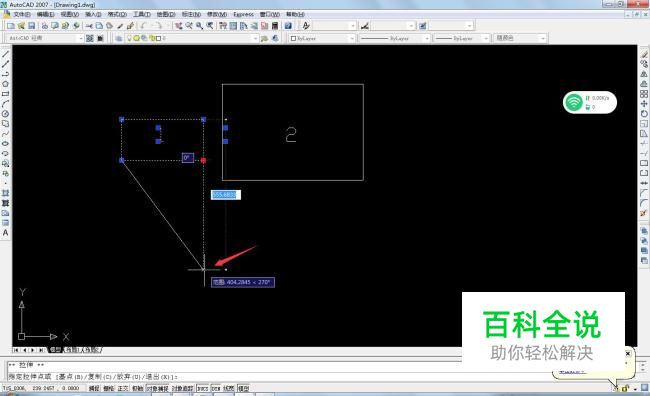Viewport: 650px width, 396px height.
Task: Click the command line prompt
Action: 93,377
